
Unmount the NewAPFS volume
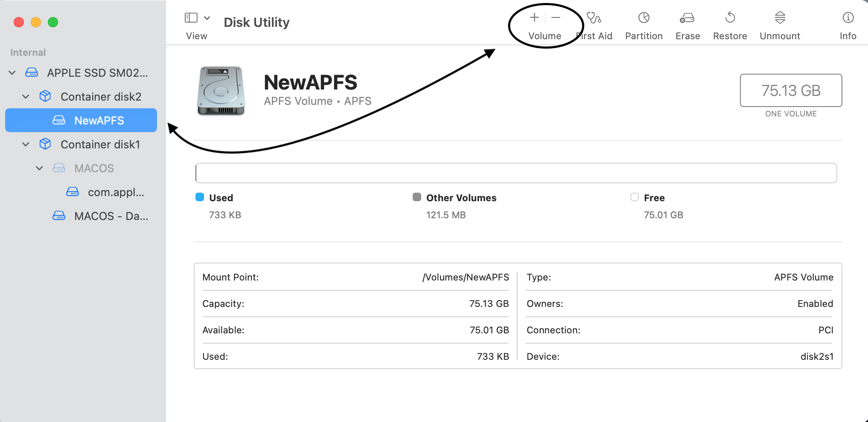point(780,18)
